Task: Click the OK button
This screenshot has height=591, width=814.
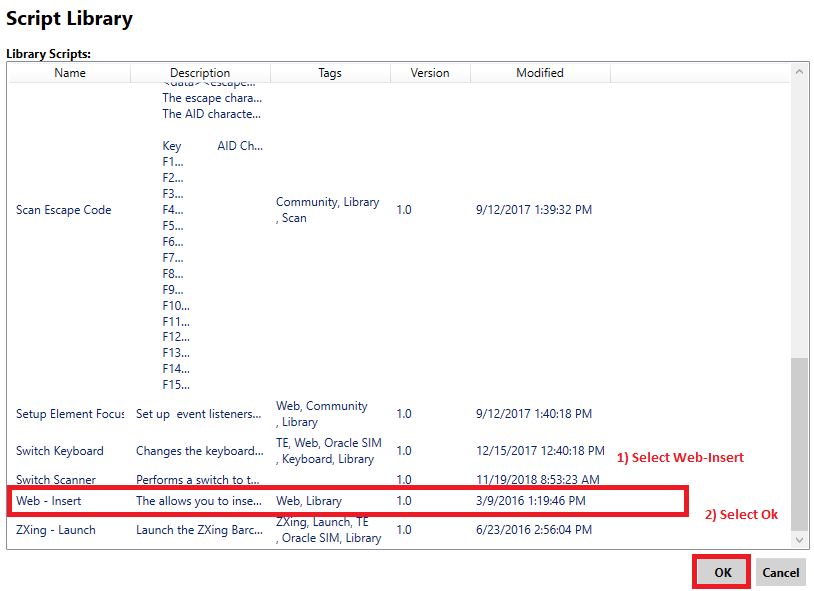Action: pyautogui.click(x=721, y=573)
